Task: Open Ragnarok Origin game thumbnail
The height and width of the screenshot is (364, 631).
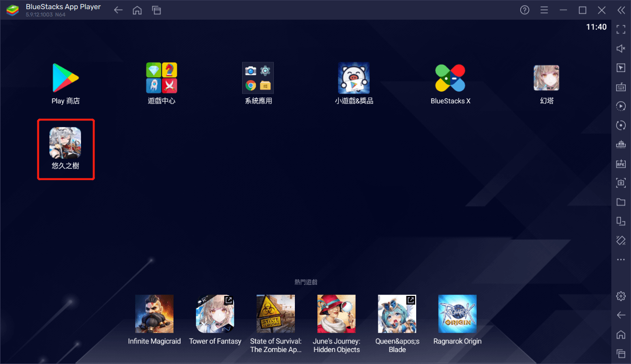Action: [x=457, y=314]
